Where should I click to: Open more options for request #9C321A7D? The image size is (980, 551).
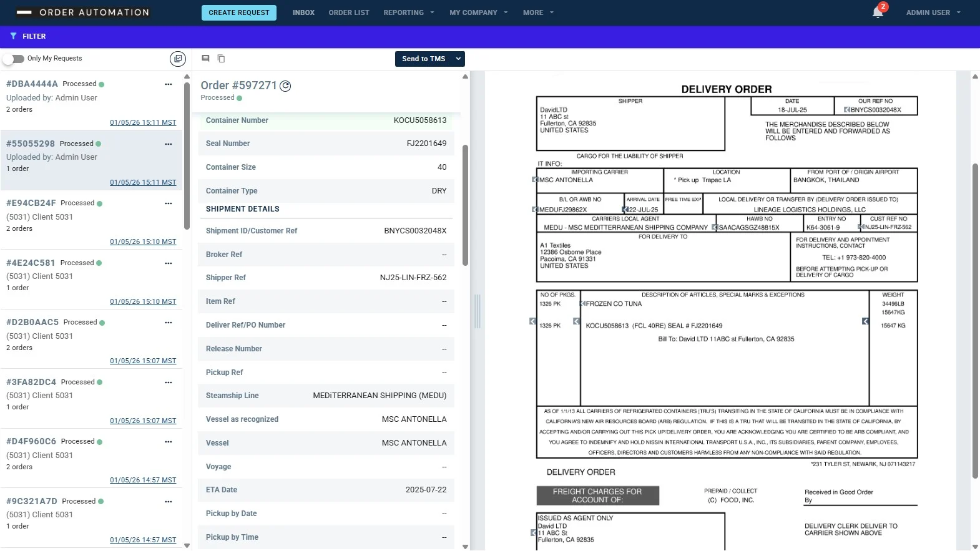[168, 502]
